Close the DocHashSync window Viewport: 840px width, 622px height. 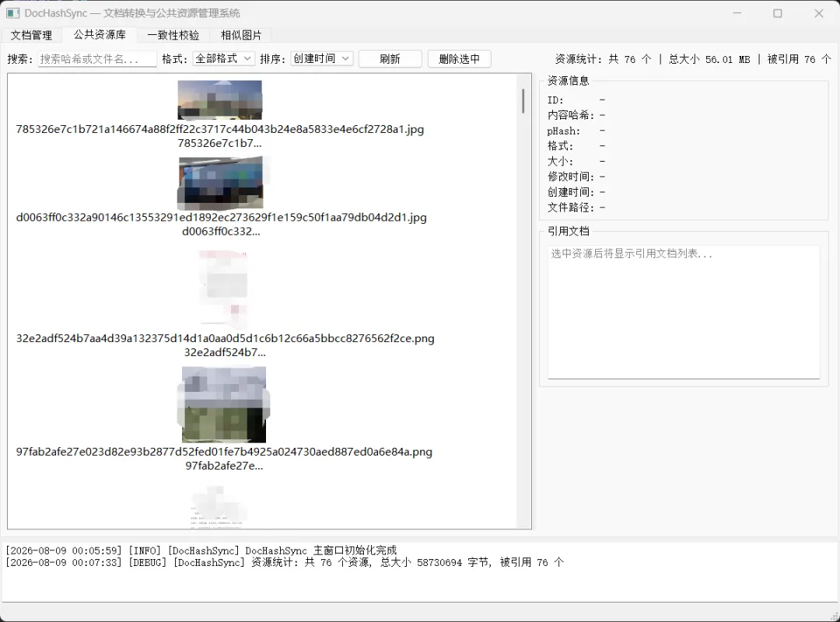pyautogui.click(x=818, y=13)
